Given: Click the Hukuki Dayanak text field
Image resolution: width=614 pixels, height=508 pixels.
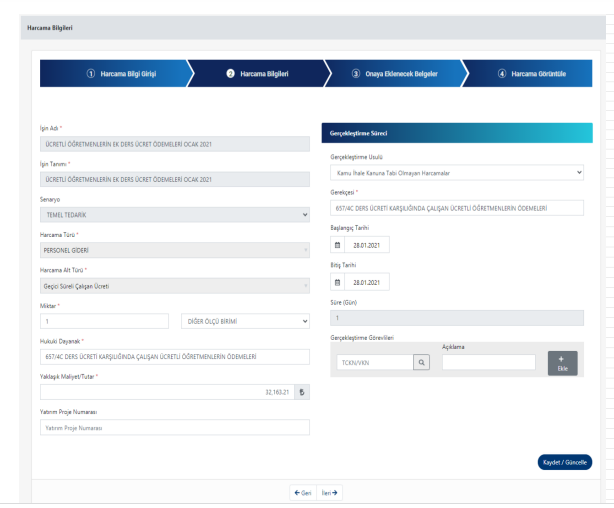Looking at the screenshot, I should pyautogui.click(x=175, y=357).
